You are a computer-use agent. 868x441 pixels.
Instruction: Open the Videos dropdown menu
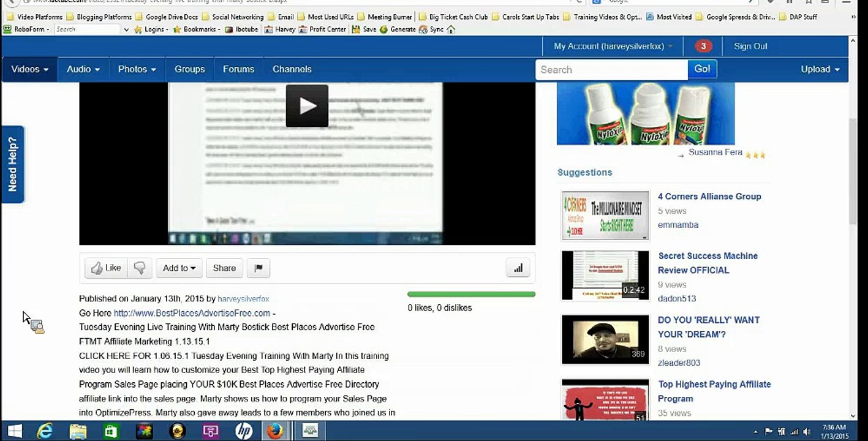coord(29,69)
